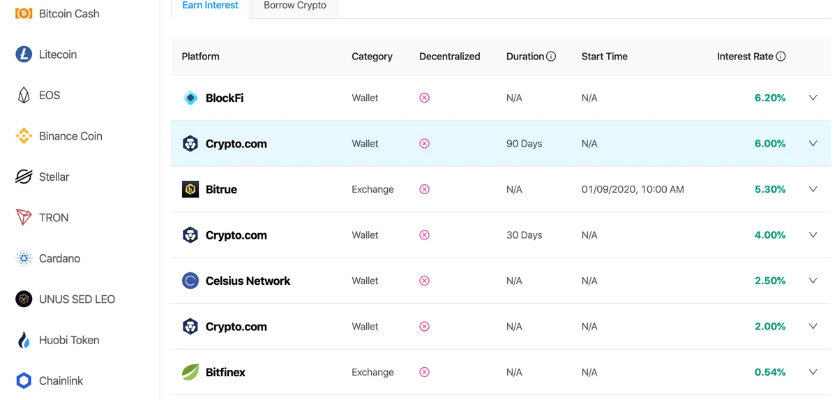
Task: Click the Crypto.com logo in 2.00% row
Action: click(x=191, y=326)
